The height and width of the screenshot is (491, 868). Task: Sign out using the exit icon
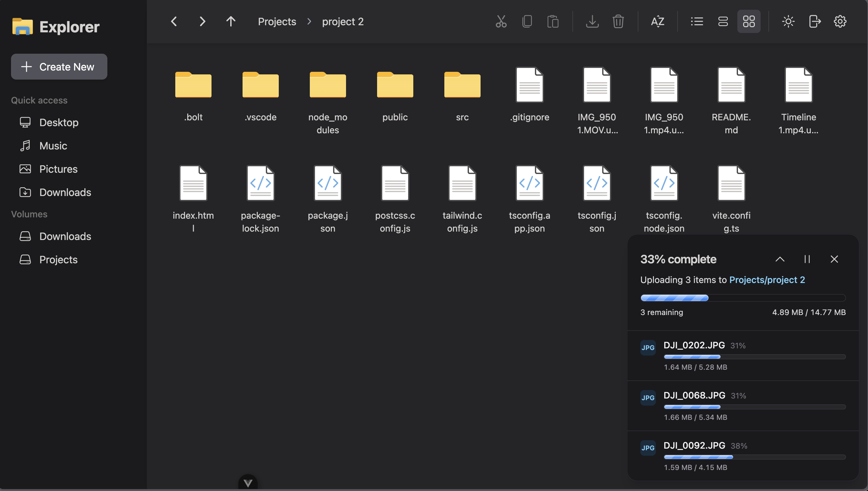(815, 21)
